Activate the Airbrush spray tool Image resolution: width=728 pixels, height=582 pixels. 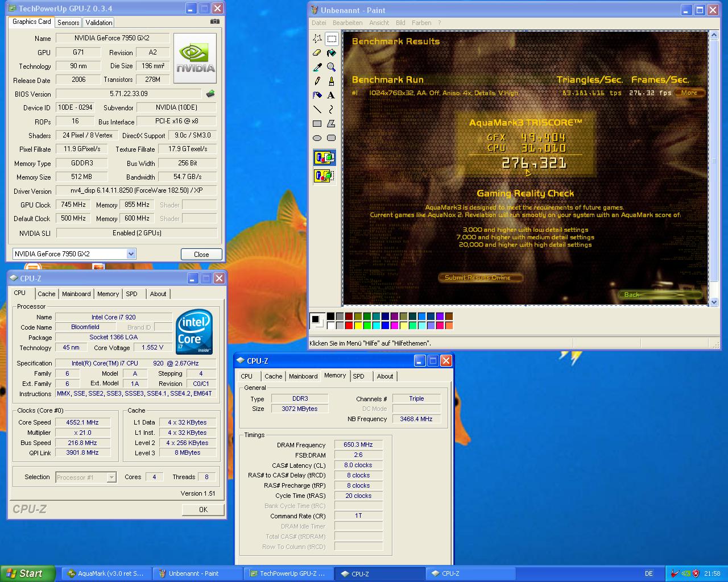coord(317,95)
